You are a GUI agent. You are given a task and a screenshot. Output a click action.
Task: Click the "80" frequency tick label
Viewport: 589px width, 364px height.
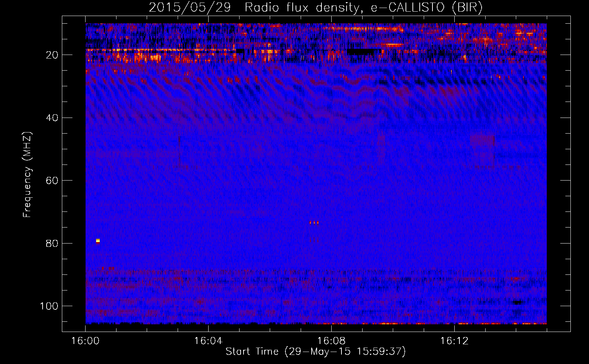point(52,243)
